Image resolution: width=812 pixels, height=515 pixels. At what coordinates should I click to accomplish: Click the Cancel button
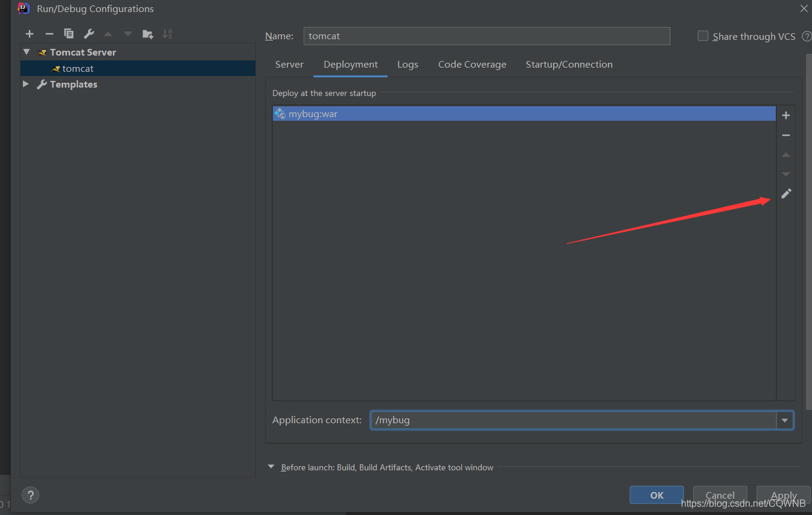720,495
